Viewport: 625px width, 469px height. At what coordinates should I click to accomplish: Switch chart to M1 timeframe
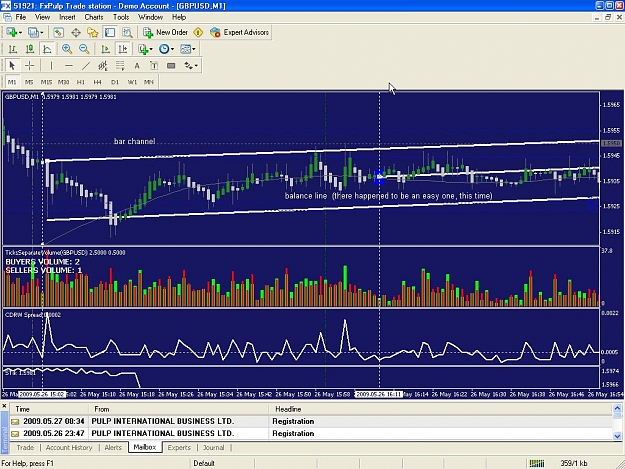(12, 82)
